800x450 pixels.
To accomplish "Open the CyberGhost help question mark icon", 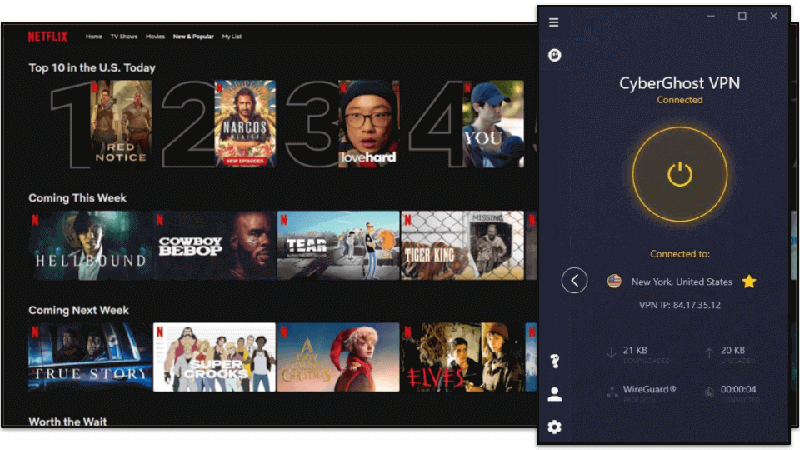I will (x=555, y=361).
